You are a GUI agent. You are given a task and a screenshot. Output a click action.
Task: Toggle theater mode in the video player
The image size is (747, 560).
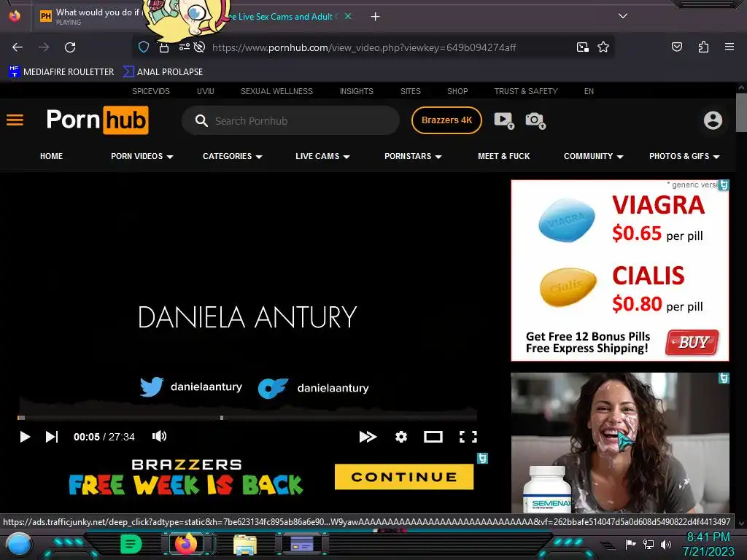click(x=433, y=437)
